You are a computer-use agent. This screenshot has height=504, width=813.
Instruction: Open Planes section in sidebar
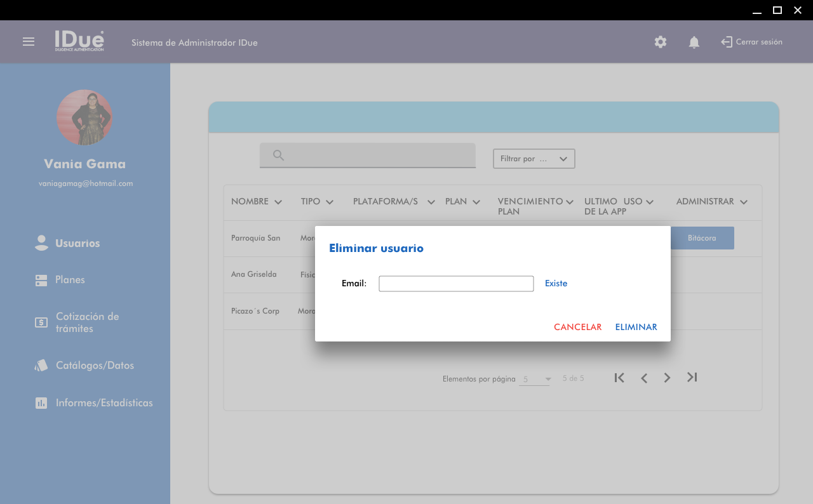70,280
